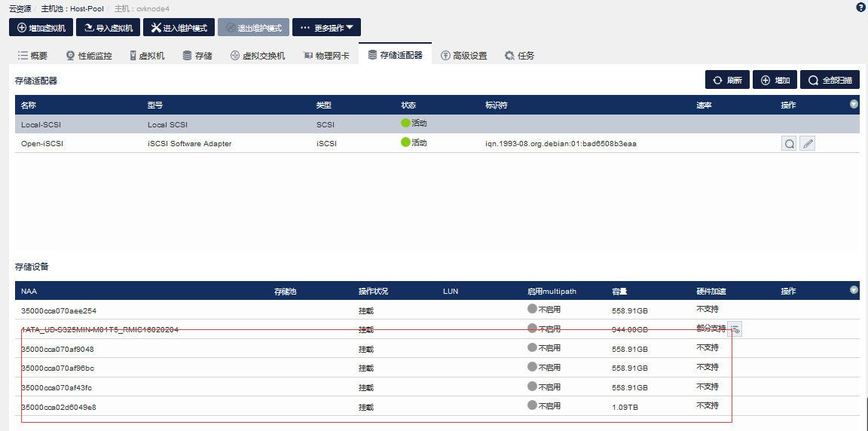Open the partial-support detail icon next to 部分支持

pyautogui.click(x=735, y=329)
